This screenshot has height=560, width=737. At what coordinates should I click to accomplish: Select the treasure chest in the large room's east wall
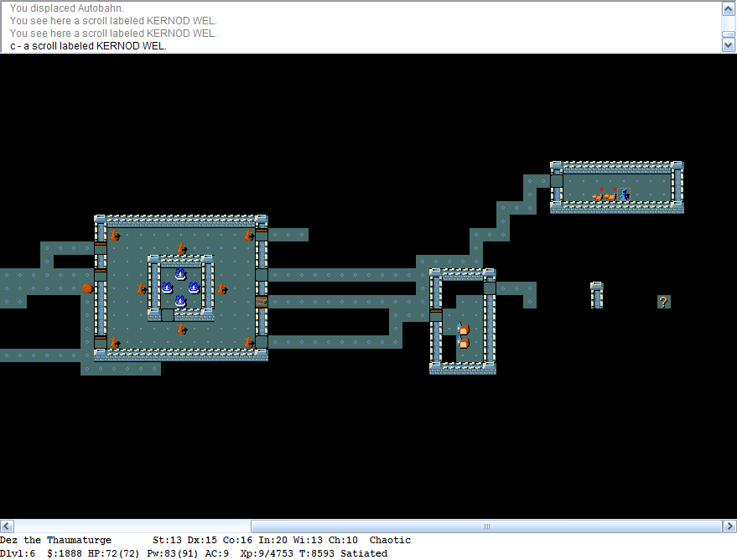tap(262, 302)
